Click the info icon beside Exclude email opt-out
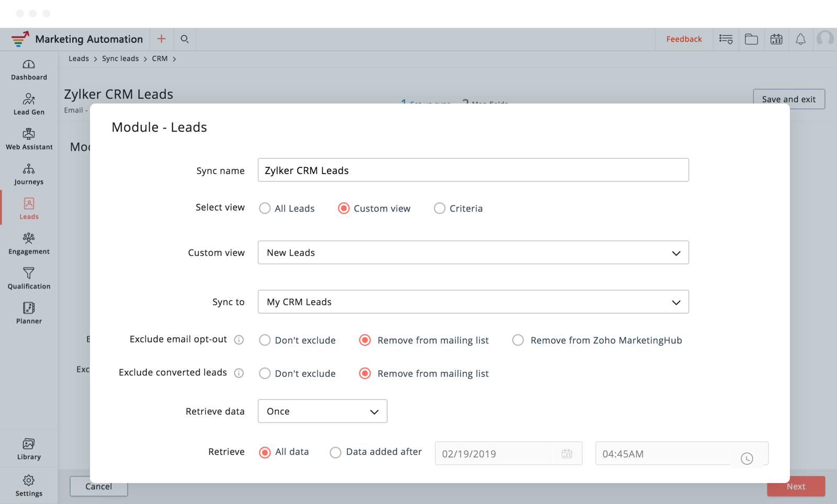Image resolution: width=837 pixels, height=504 pixels. (239, 340)
